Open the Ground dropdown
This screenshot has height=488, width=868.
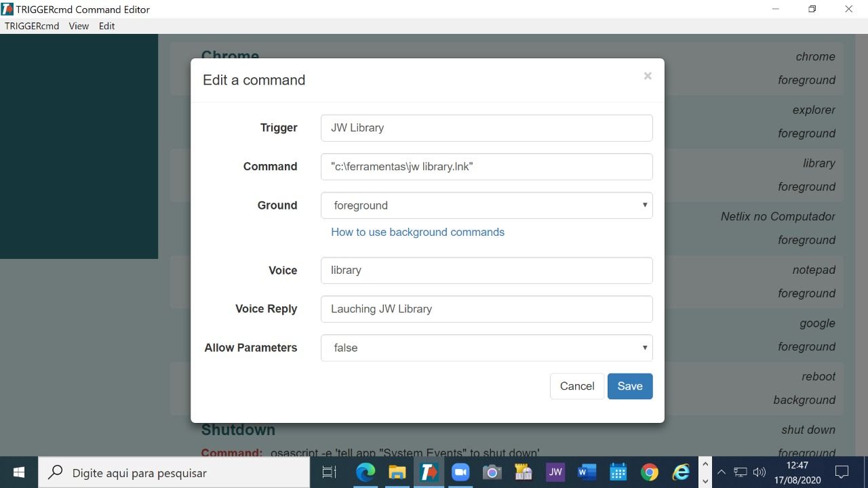pos(487,205)
